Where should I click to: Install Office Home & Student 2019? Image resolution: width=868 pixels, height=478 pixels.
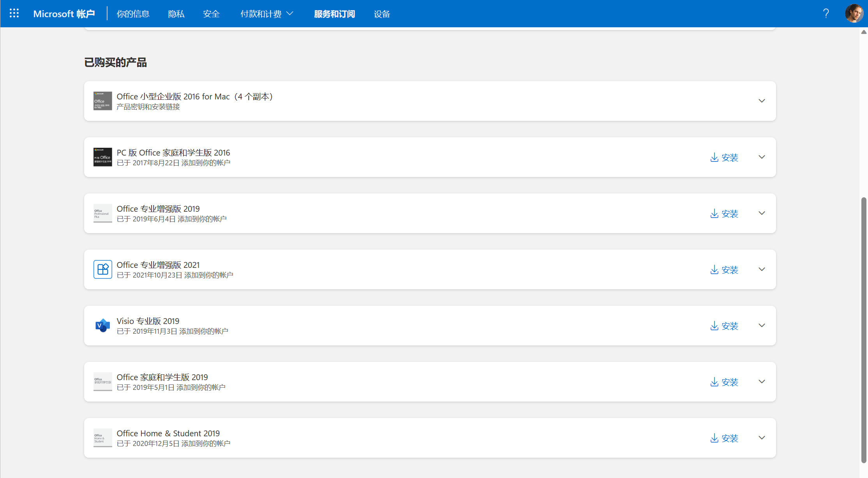click(724, 438)
